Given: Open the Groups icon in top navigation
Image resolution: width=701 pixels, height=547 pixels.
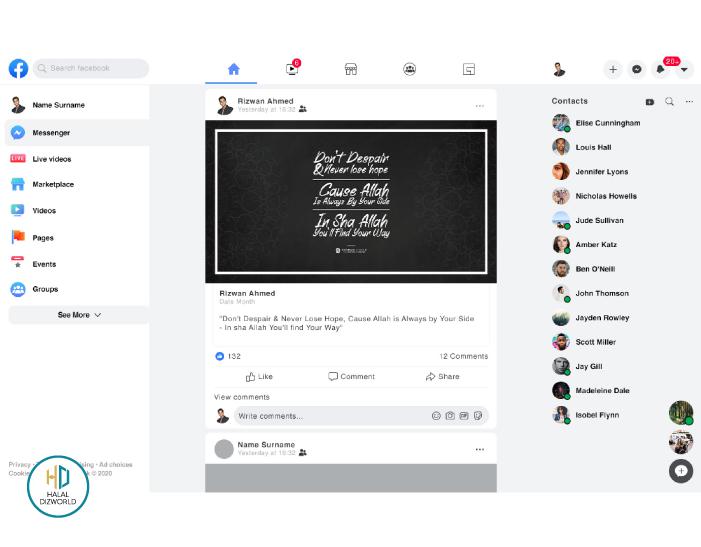Looking at the screenshot, I should 410,69.
